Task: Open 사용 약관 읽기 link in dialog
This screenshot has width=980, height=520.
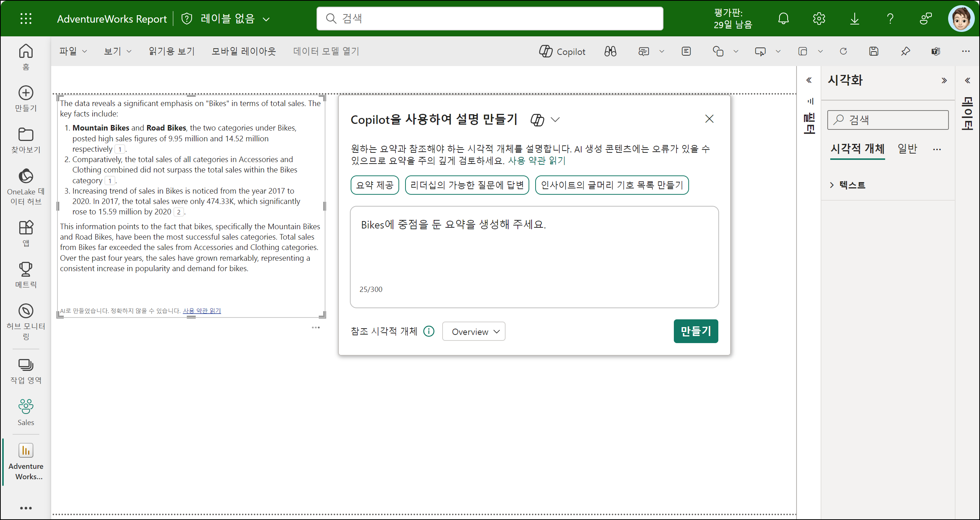Action: (x=536, y=161)
